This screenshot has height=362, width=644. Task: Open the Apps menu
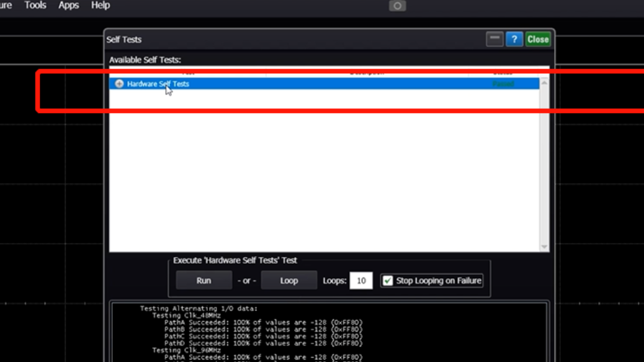[68, 6]
